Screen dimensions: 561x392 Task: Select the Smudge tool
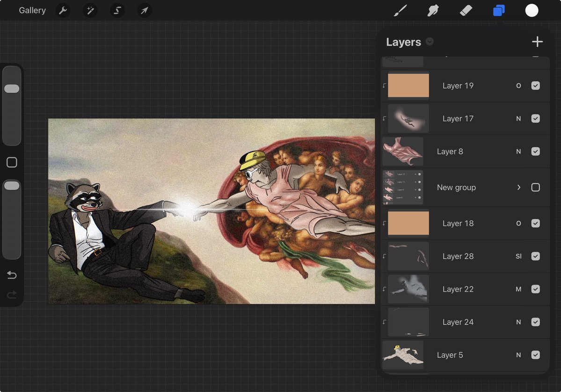click(433, 10)
